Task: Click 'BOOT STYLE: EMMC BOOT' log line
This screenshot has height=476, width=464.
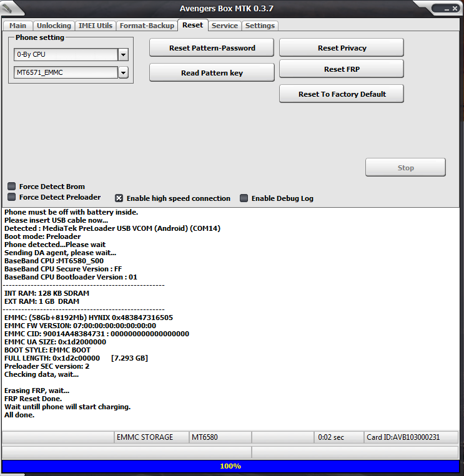Action: click(47, 350)
